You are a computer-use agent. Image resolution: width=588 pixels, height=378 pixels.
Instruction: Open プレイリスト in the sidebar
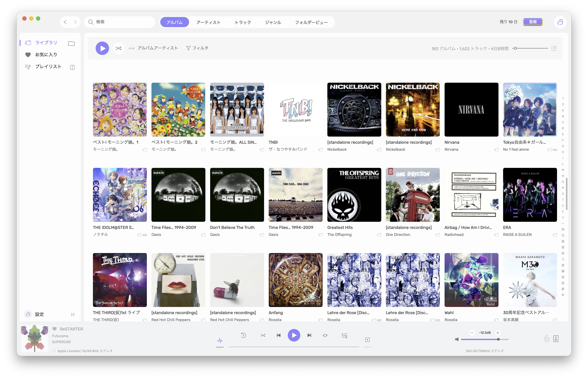click(48, 67)
